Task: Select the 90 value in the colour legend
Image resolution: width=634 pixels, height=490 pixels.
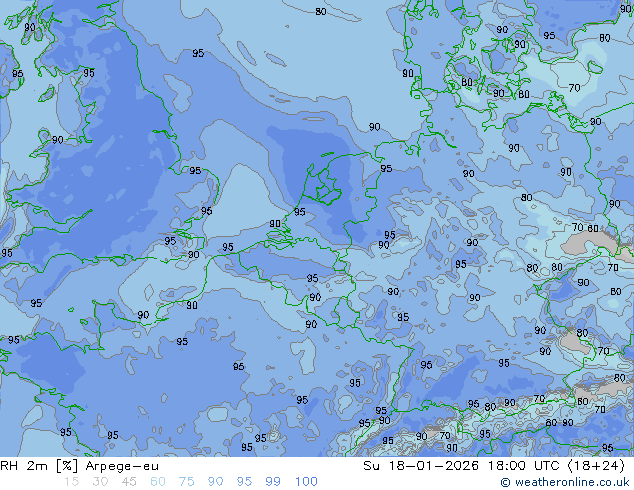Action: (x=215, y=482)
